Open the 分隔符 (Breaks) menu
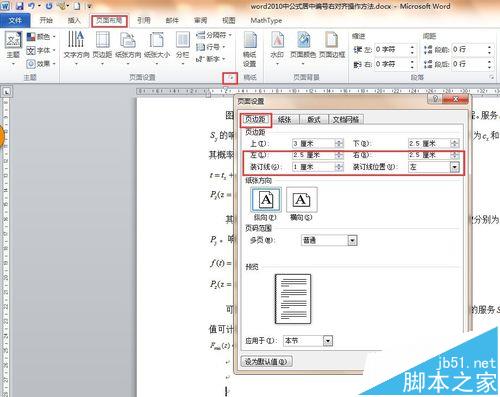 (x=213, y=35)
